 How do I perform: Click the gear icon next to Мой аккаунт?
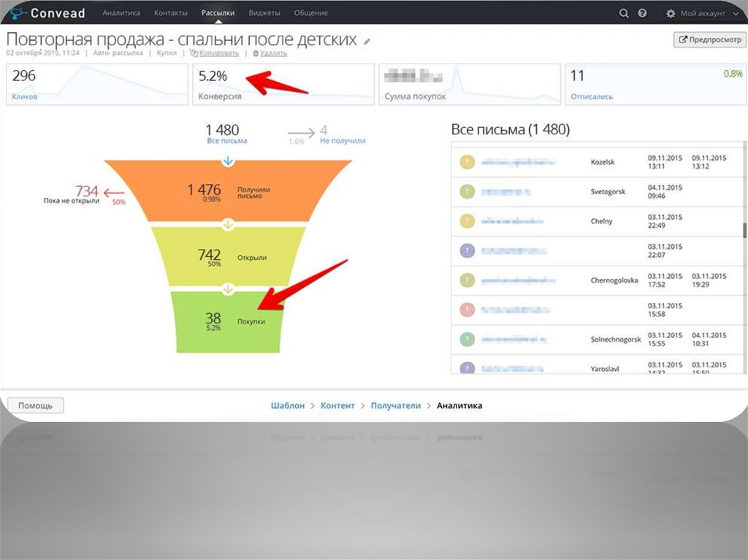(x=671, y=13)
